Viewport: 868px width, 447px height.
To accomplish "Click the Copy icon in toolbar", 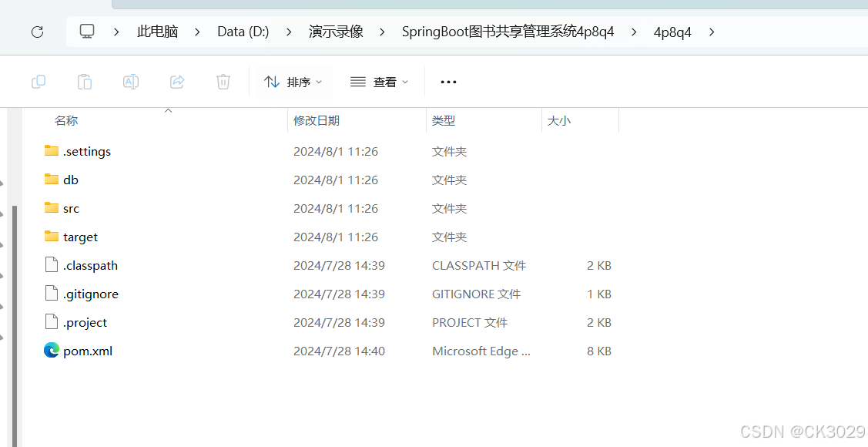I will pyautogui.click(x=39, y=82).
